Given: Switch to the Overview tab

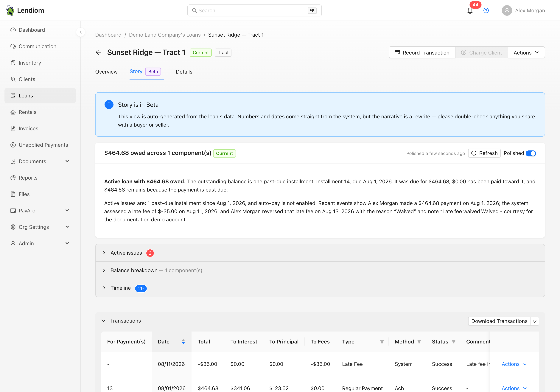Looking at the screenshot, I should pyautogui.click(x=106, y=72).
